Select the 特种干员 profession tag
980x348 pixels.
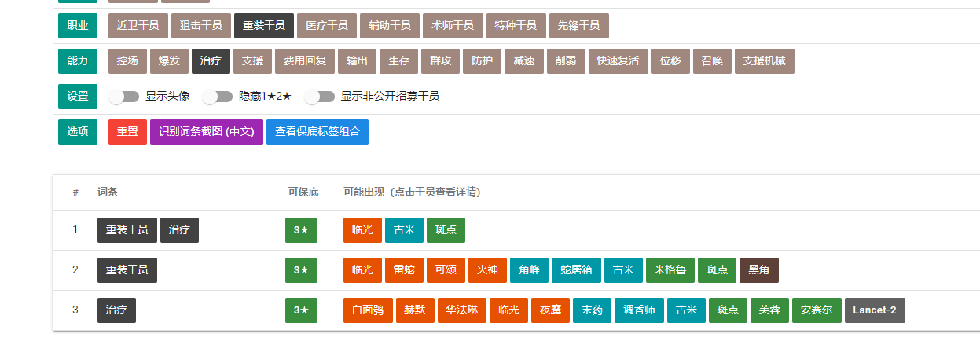coord(516,26)
